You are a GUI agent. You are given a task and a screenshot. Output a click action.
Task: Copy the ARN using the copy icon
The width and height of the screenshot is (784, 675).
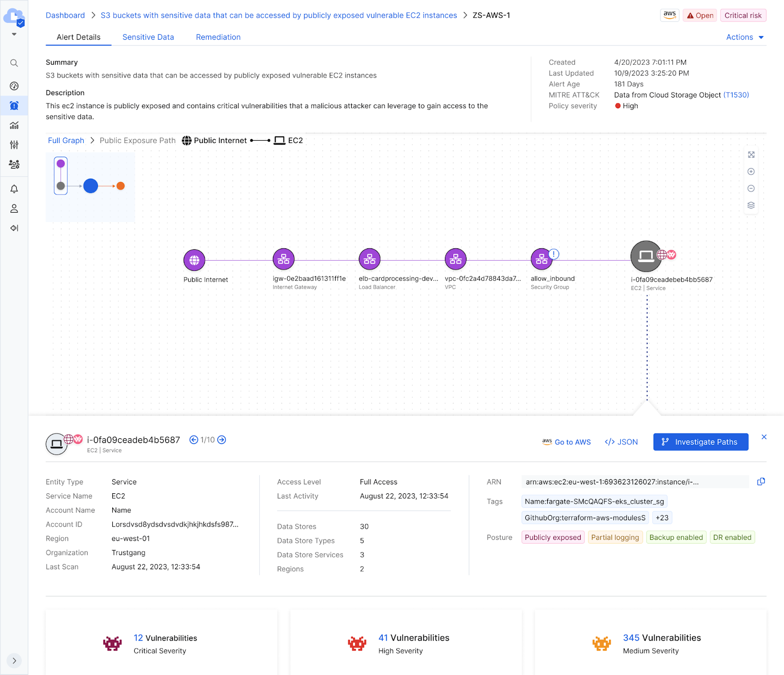[761, 482]
